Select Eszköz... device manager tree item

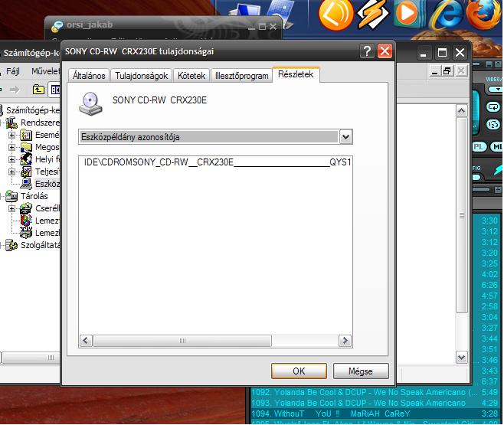coord(47,184)
